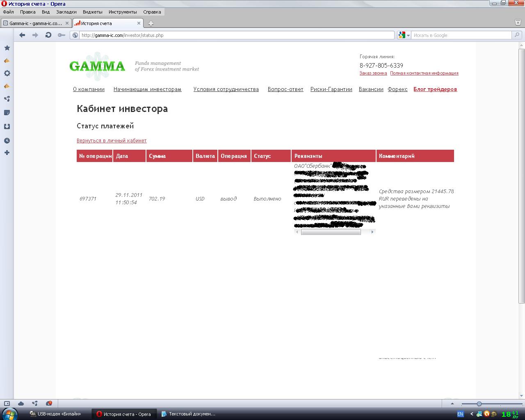Open the Справка menu
Screen dimensions: 525x420
pyautogui.click(x=152, y=12)
